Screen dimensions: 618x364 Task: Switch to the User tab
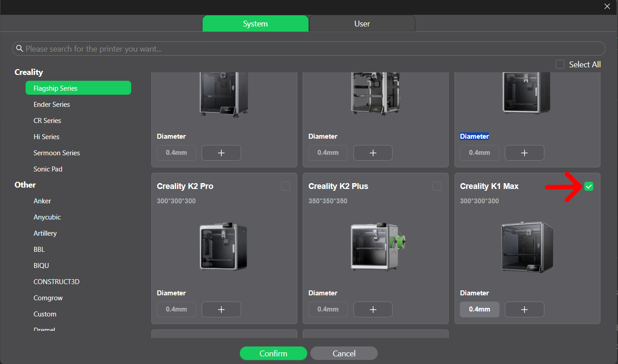tap(362, 24)
